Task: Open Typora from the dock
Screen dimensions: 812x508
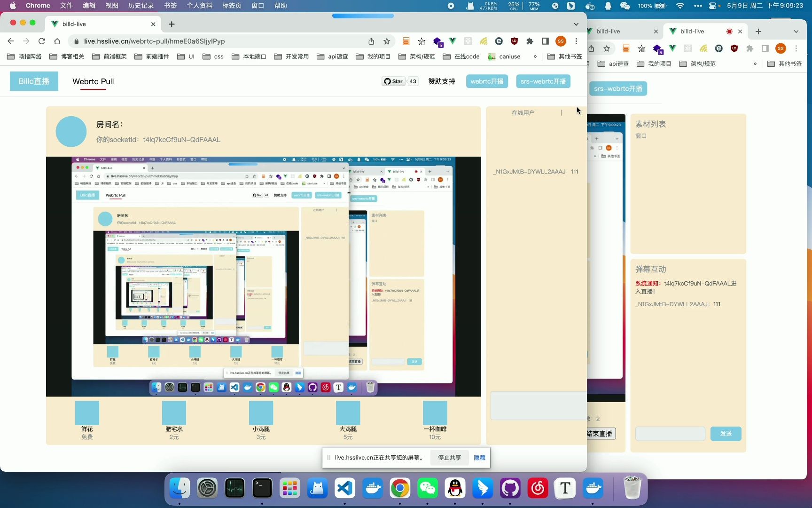Action: click(x=565, y=488)
